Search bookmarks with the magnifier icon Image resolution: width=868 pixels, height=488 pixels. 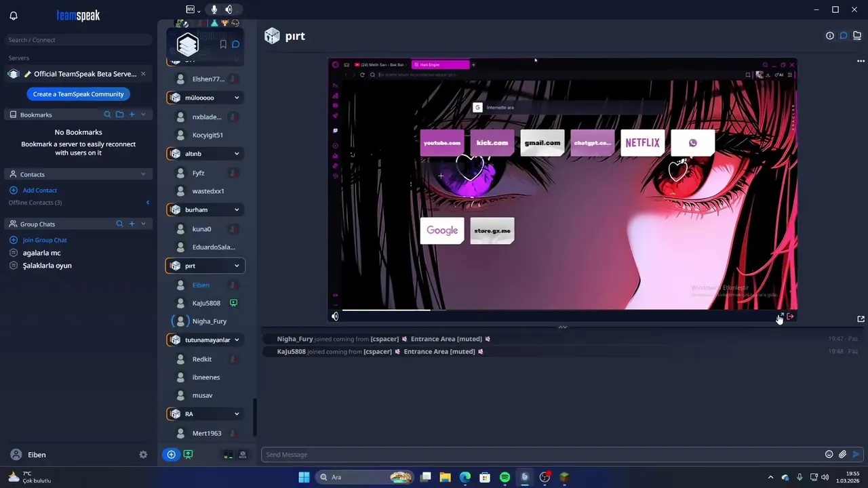pos(107,115)
